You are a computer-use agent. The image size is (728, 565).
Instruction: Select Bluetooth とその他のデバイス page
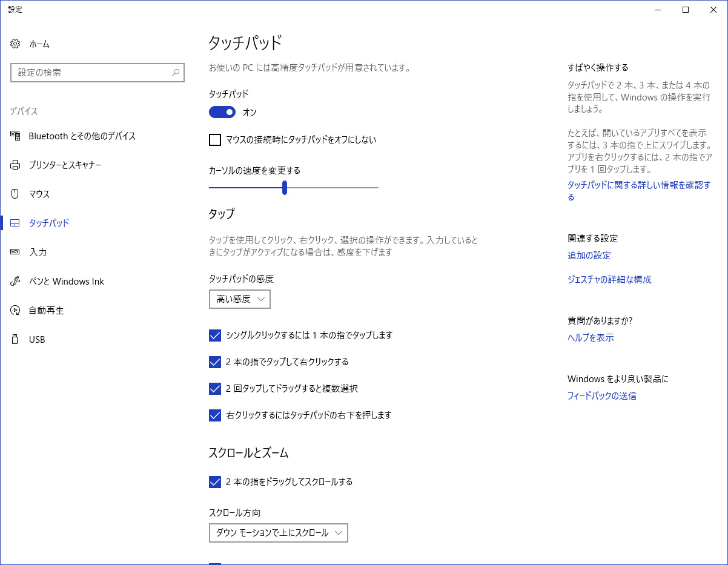tap(82, 136)
